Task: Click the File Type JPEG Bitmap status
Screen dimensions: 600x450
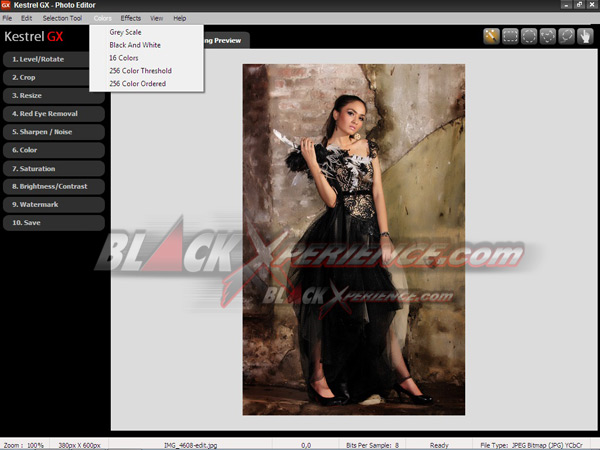Action: [532, 445]
